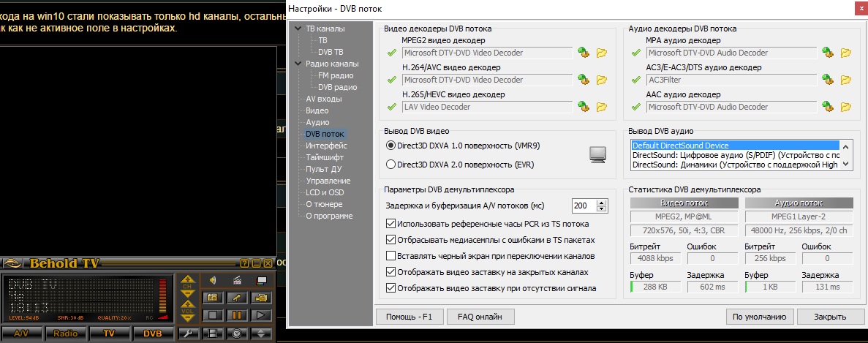
Task: Click the snapshot camera button in Behold TV
Action: pos(213,298)
